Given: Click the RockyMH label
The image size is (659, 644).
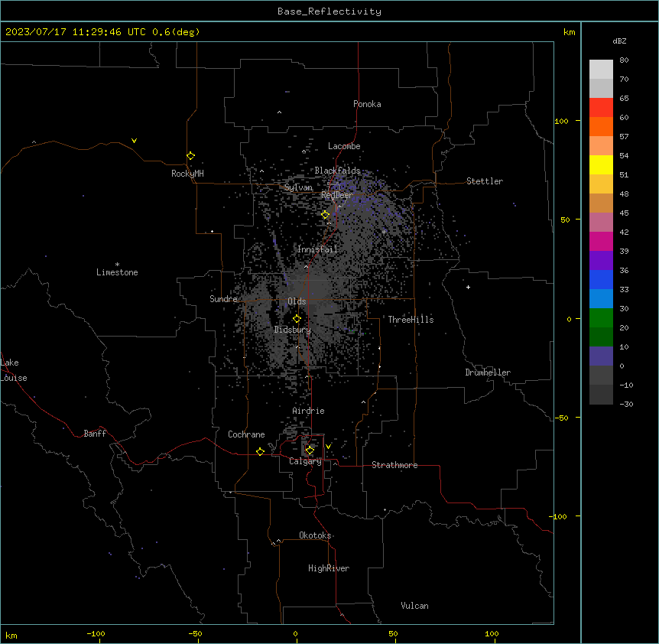Looking at the screenshot, I should click(x=187, y=174).
